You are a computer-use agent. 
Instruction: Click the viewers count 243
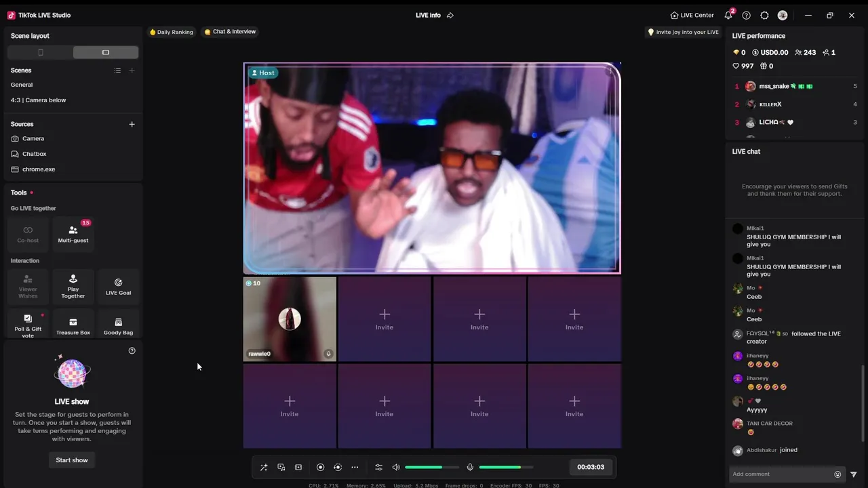tap(805, 52)
